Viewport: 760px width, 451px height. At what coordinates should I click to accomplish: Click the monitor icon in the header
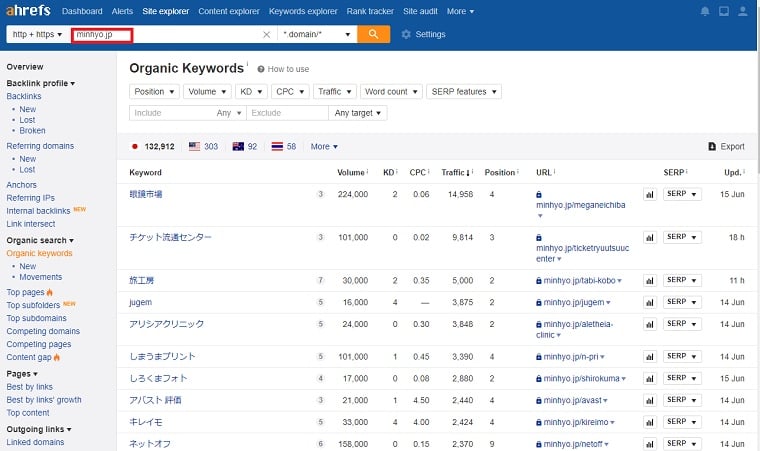(x=726, y=11)
